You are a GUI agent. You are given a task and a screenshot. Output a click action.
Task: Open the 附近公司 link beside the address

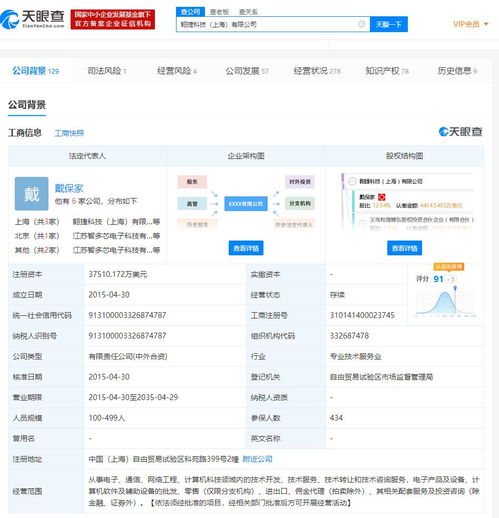tap(257, 459)
